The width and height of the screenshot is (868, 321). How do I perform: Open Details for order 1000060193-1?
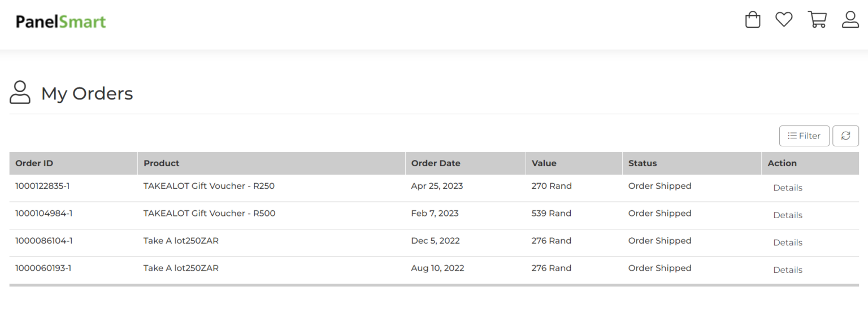(x=787, y=270)
